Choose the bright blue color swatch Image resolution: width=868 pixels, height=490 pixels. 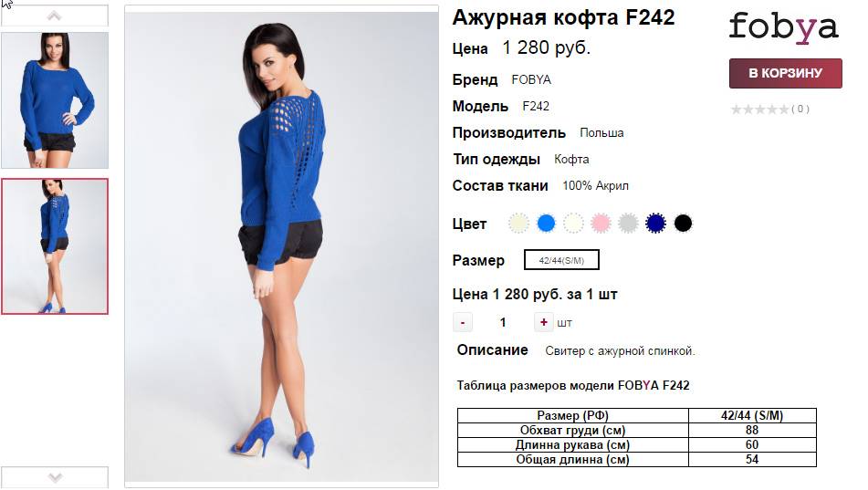pos(546,224)
